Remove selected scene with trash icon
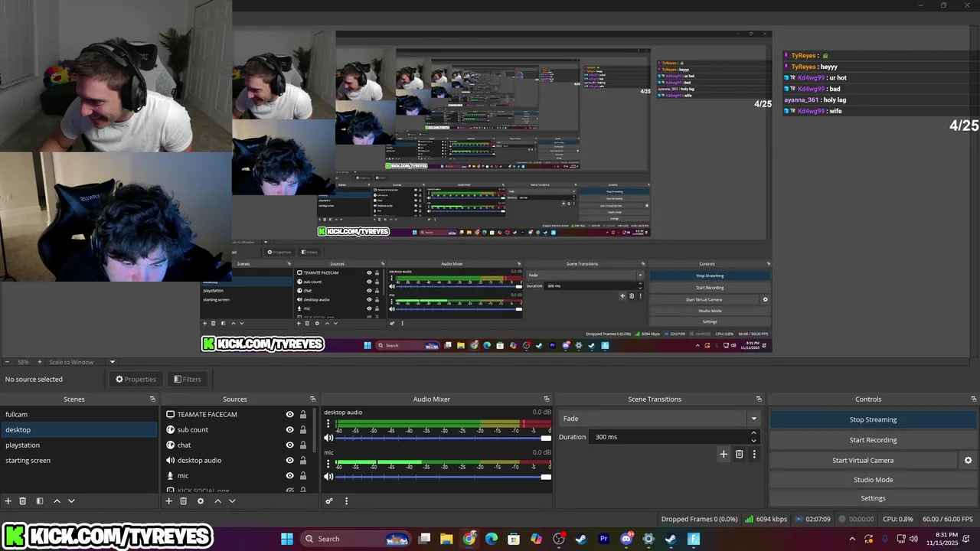Image resolution: width=980 pixels, height=551 pixels. click(23, 501)
